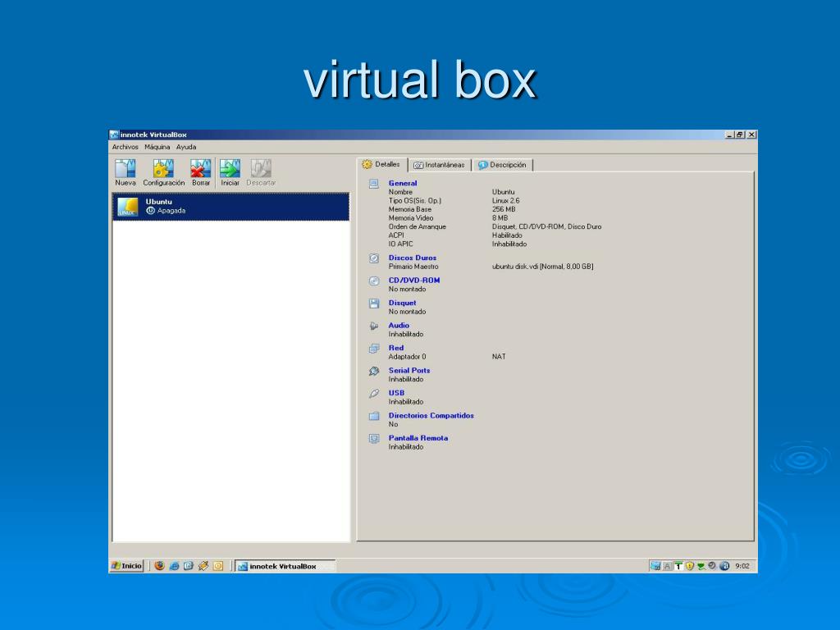Click the "8 MB" video memory value
This screenshot has width=840, height=630.
[x=500, y=218]
